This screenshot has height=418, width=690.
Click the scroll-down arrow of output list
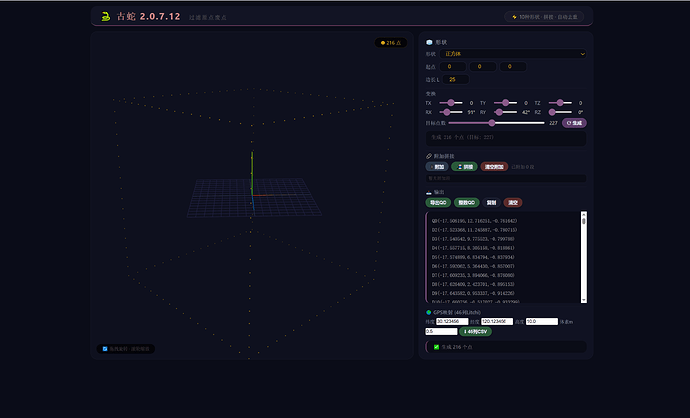(x=584, y=300)
